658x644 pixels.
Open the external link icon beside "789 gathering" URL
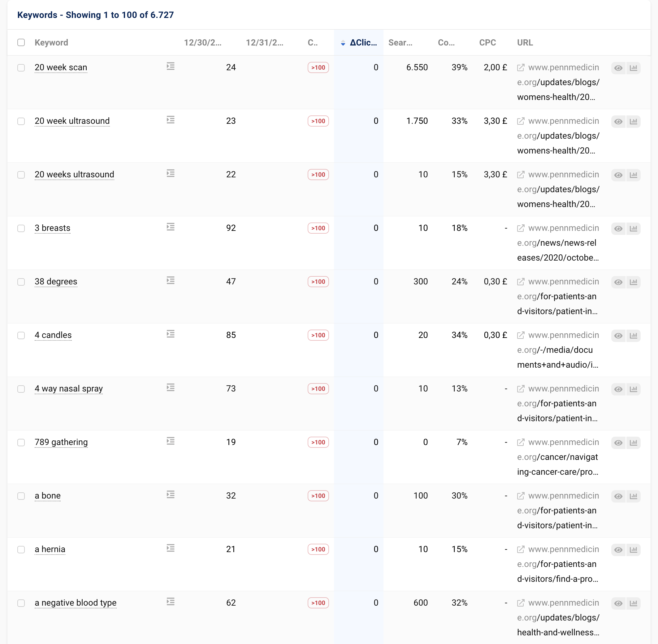point(521,442)
